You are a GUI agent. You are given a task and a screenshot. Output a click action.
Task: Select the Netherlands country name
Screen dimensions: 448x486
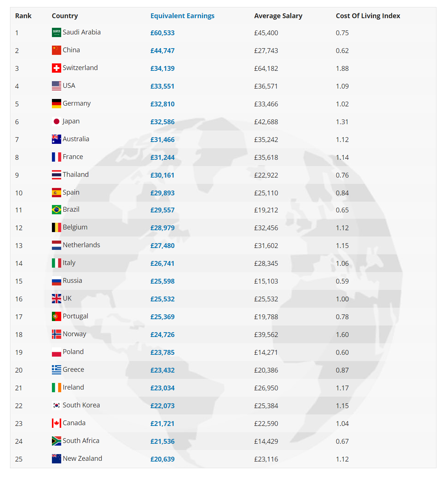[81, 245]
